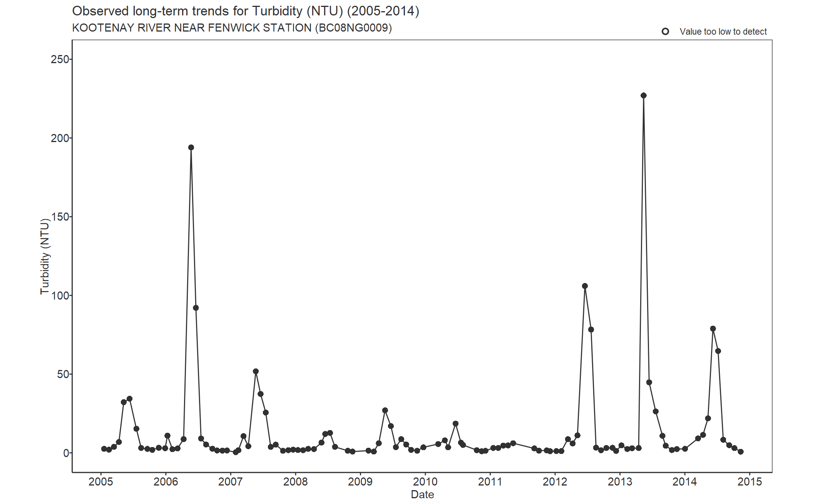Click the 100 y-axis tick label
Viewport: 813px width, 504px height.
60,296
